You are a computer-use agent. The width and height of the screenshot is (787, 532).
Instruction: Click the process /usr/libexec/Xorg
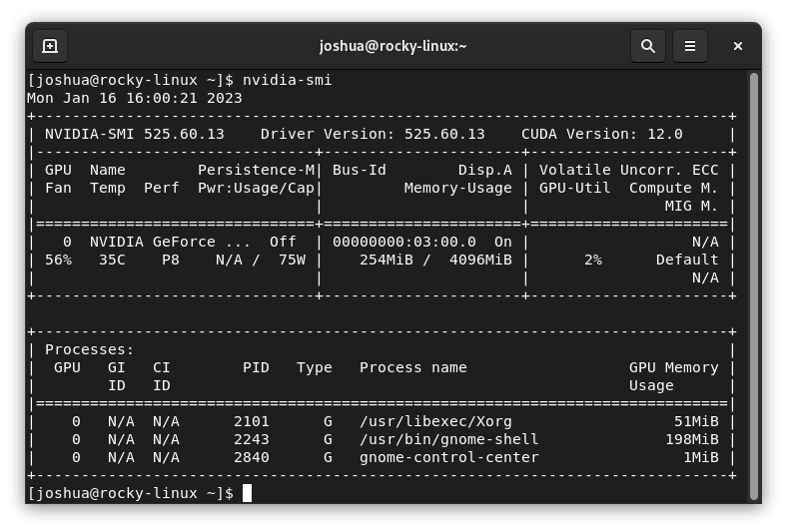point(435,421)
